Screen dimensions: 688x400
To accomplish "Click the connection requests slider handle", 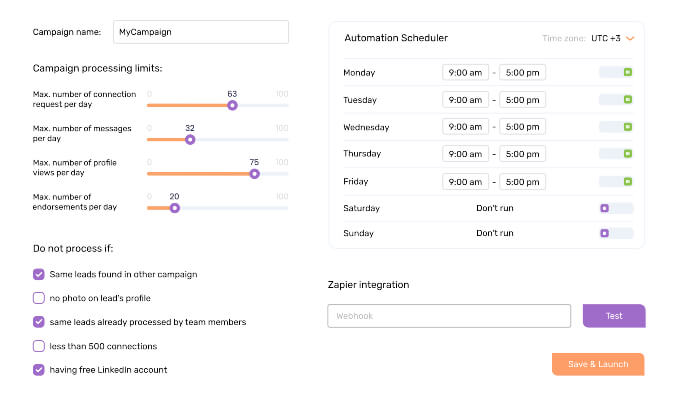I will pyautogui.click(x=232, y=105).
